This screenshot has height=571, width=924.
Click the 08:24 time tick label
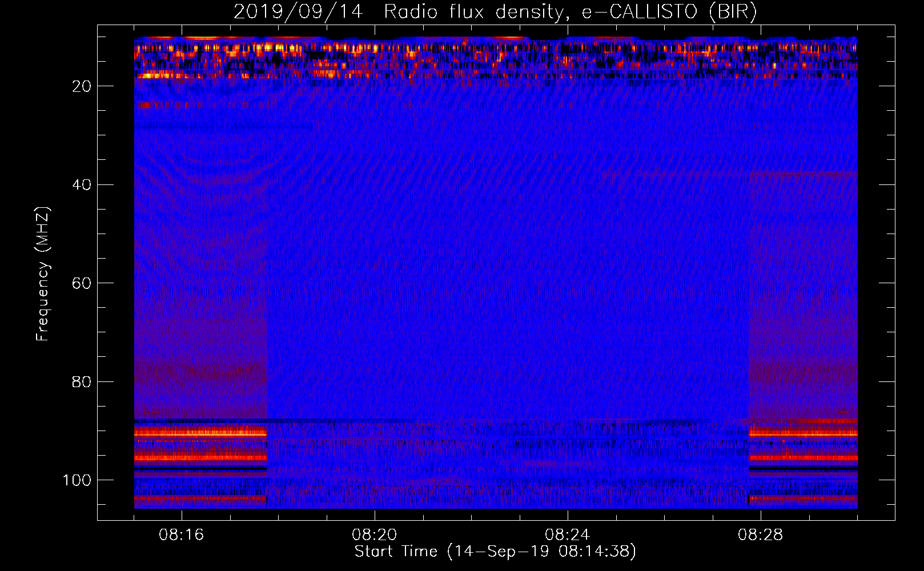568,535
